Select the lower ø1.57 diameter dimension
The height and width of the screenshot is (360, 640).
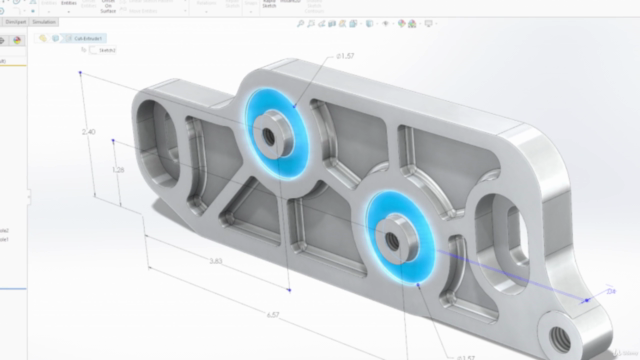[466, 358]
